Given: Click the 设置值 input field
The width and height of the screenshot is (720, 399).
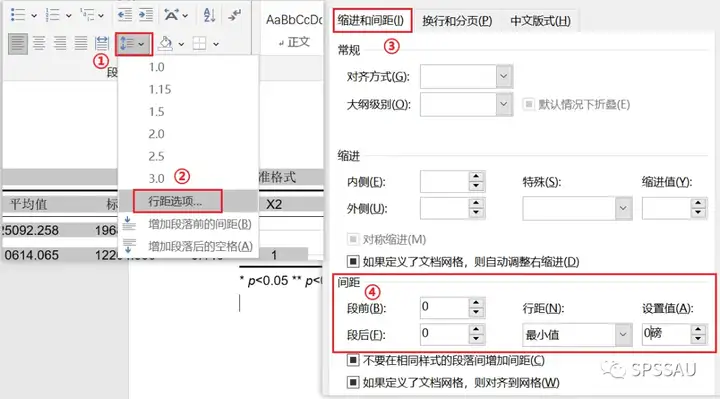Looking at the screenshot, I should 666,334.
